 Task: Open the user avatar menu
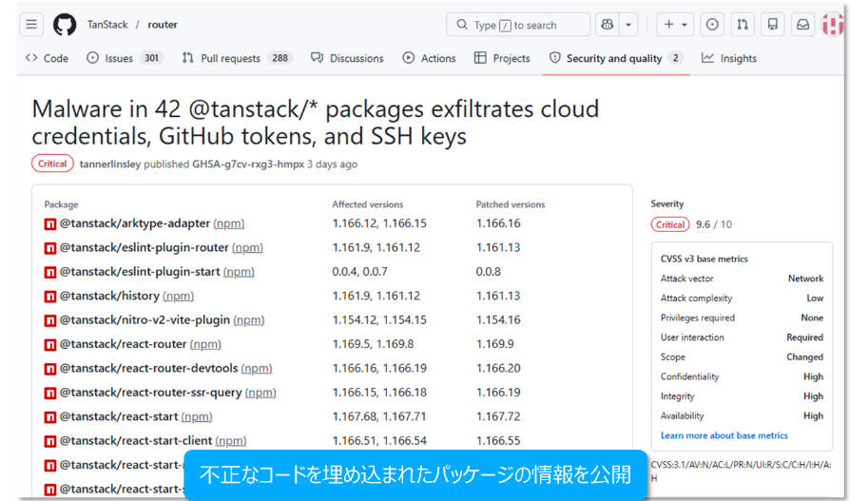click(833, 25)
